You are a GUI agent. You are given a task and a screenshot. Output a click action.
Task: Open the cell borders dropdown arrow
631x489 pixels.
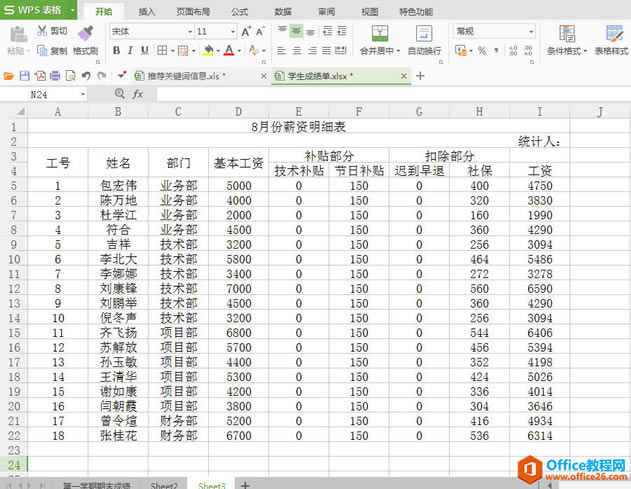coord(172,51)
